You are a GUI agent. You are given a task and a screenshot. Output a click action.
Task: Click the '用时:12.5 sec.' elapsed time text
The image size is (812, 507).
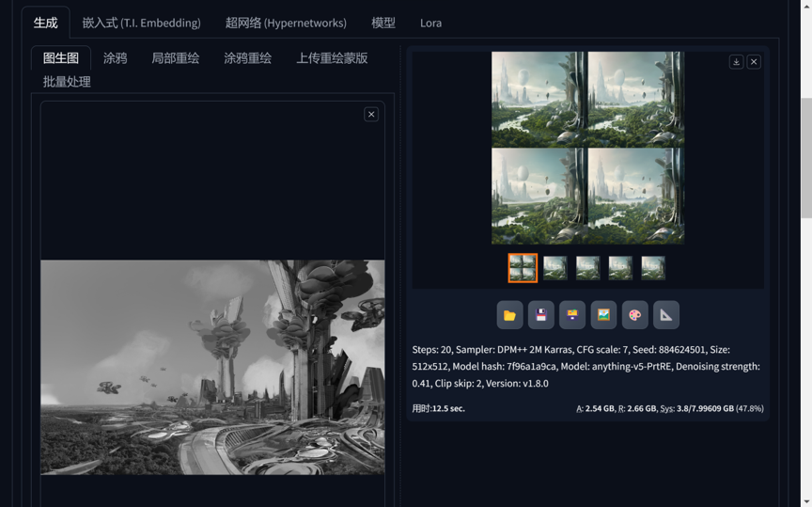(x=439, y=408)
